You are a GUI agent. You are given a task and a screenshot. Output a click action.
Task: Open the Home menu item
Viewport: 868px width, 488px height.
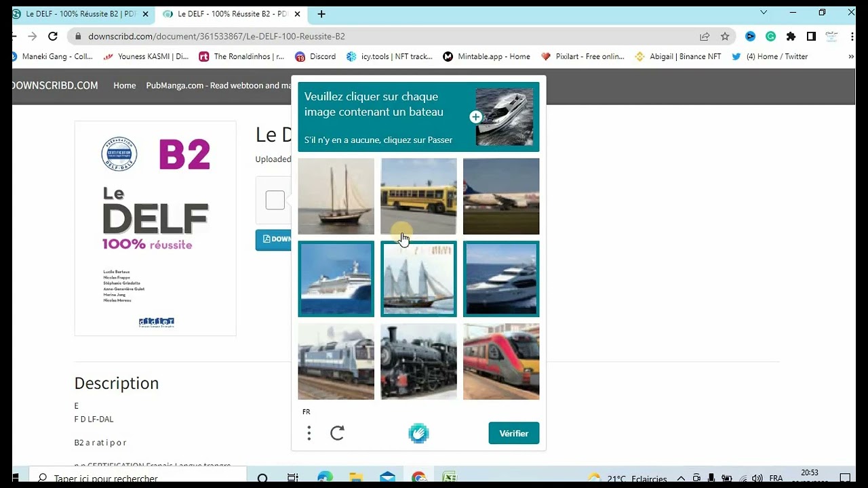pos(125,85)
